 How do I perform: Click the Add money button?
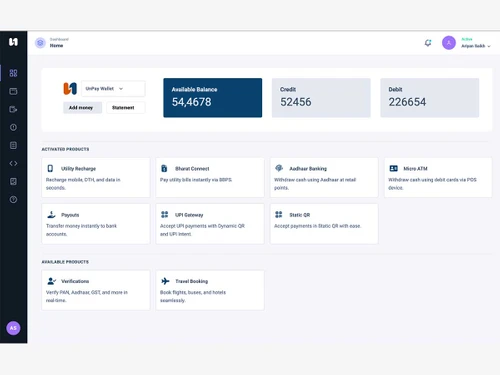(82, 108)
